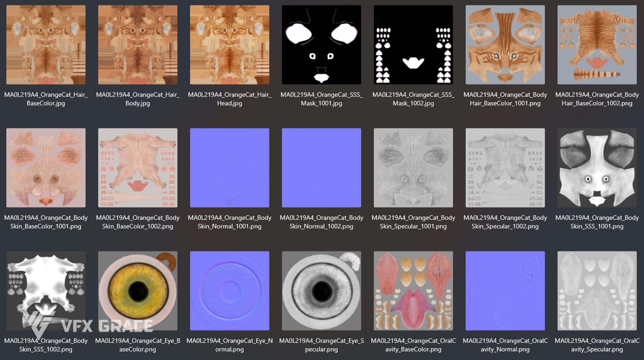
Task: Click the BodySkin_Specular_1002.png thumbnail
Action: tap(505, 168)
